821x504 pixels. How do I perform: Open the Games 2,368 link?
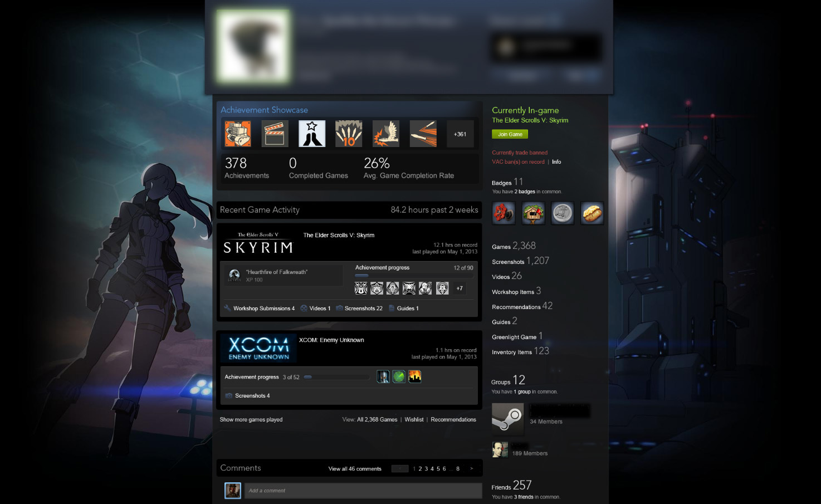tap(514, 246)
